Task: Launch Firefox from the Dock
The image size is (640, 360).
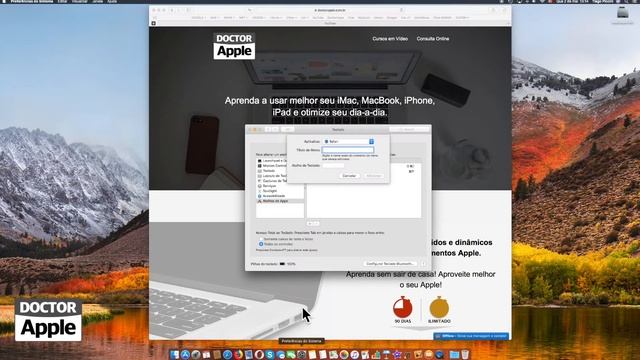Action: 238,355
